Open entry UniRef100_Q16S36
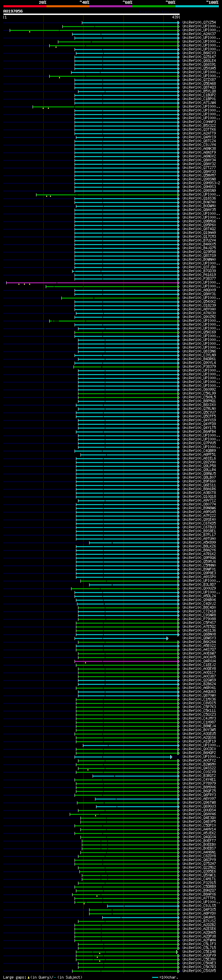Viewport: 222px width, 980px height. [x=199, y=198]
